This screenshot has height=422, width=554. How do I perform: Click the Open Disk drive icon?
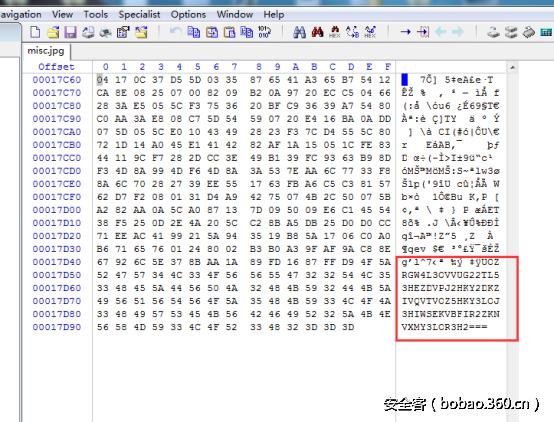(493, 32)
